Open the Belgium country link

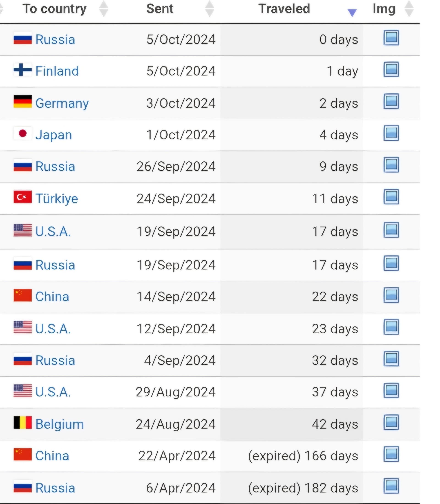60,424
